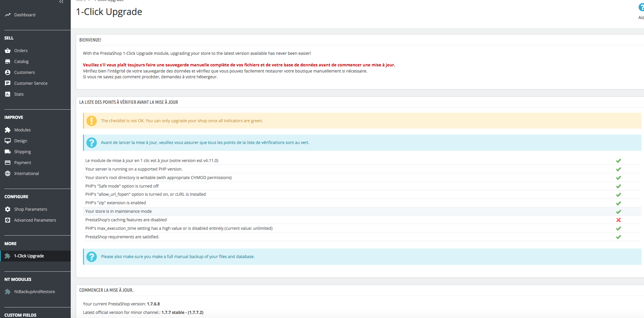Image resolution: width=644 pixels, height=318 pixels.
Task: Click the green check for upgrade module version
Action: 618,161
